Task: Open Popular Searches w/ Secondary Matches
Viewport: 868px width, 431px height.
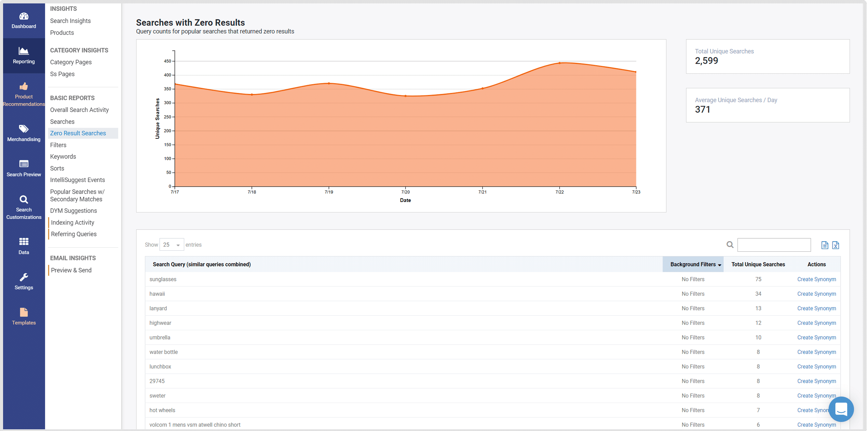Action: coord(77,195)
